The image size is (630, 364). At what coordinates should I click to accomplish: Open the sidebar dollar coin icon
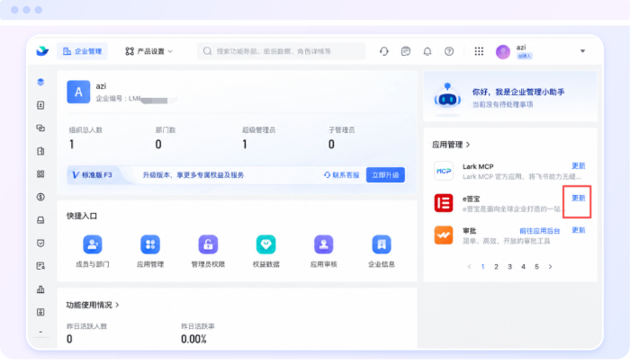pyautogui.click(x=40, y=197)
